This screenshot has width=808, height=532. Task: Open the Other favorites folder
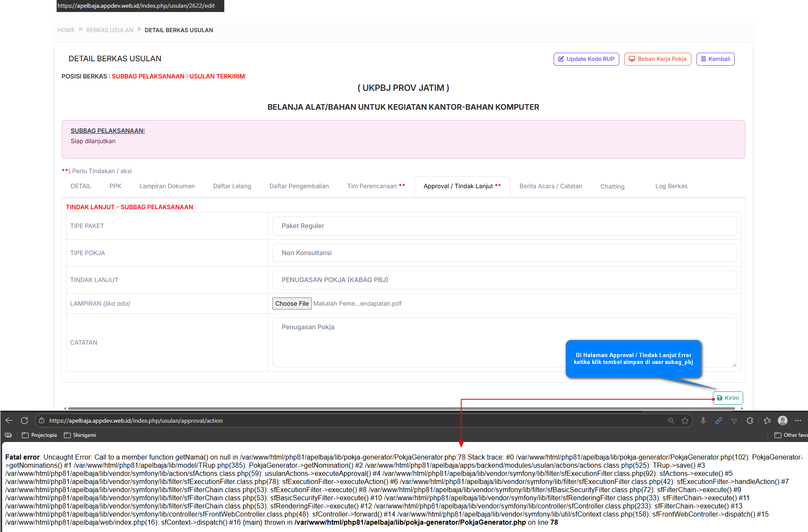point(791,435)
